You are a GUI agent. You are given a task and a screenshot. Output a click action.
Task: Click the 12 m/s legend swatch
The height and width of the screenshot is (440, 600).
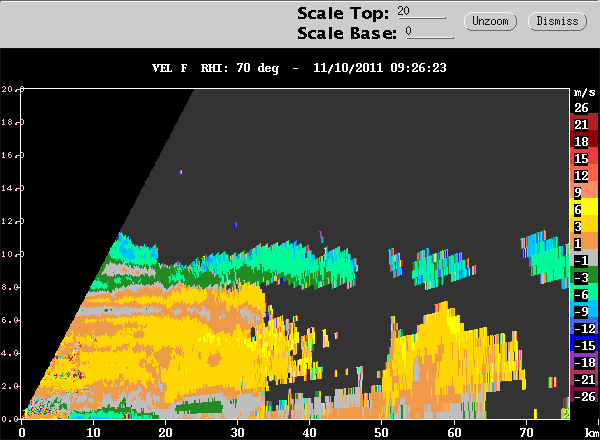pos(581,175)
